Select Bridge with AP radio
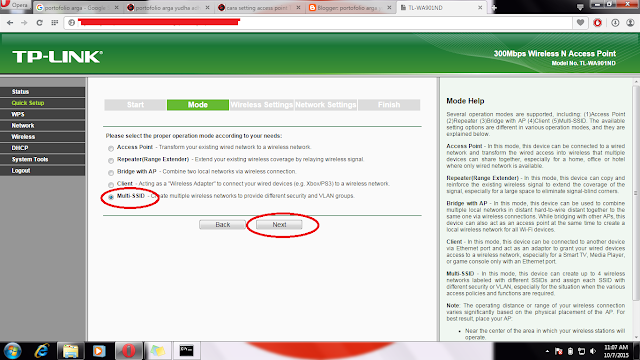The width and height of the screenshot is (640, 360). click(111, 173)
